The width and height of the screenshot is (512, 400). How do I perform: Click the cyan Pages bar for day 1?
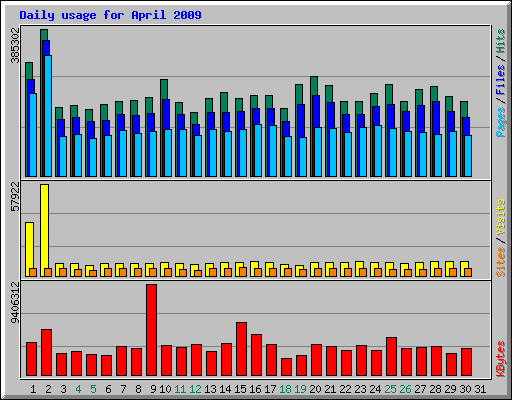[x=33, y=135]
